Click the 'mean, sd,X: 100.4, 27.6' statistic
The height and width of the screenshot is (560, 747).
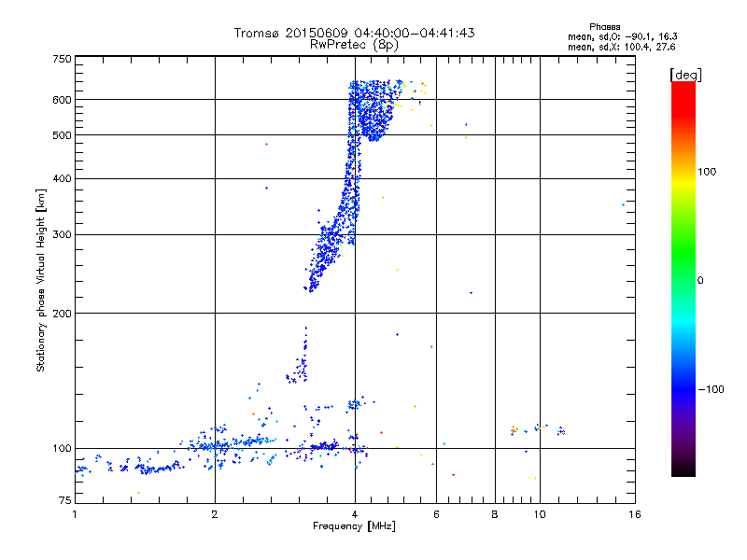tap(621, 47)
